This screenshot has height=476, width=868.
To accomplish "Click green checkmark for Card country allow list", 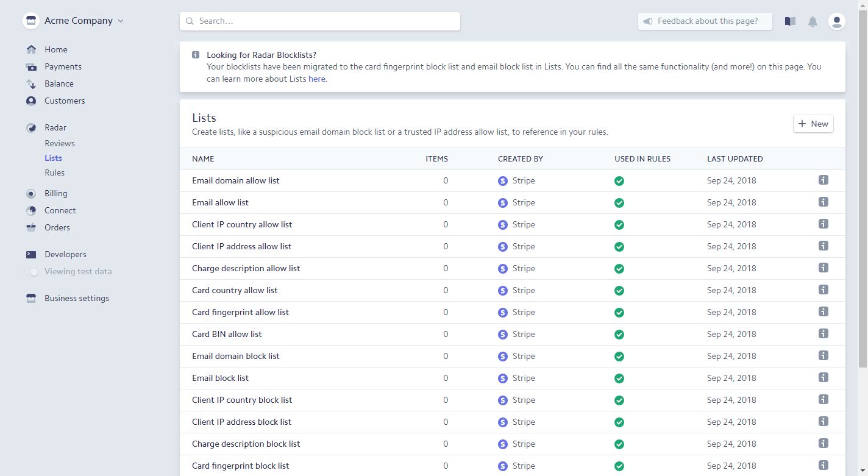I will [x=619, y=291].
